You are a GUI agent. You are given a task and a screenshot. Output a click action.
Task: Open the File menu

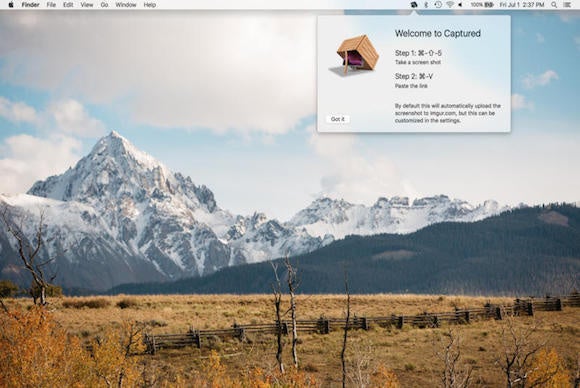[51, 5]
